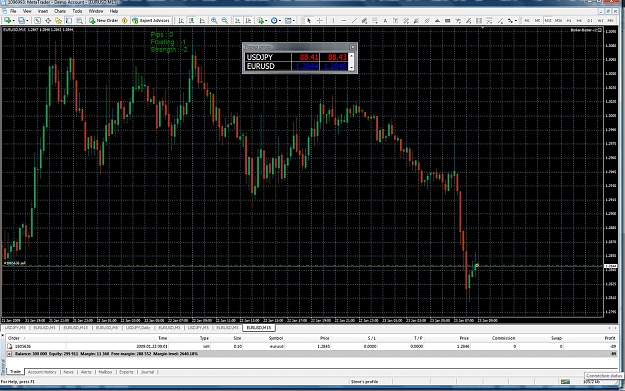Switch chart to line chart mode
This screenshot has height=391, width=625.
pyautogui.click(x=202, y=20)
